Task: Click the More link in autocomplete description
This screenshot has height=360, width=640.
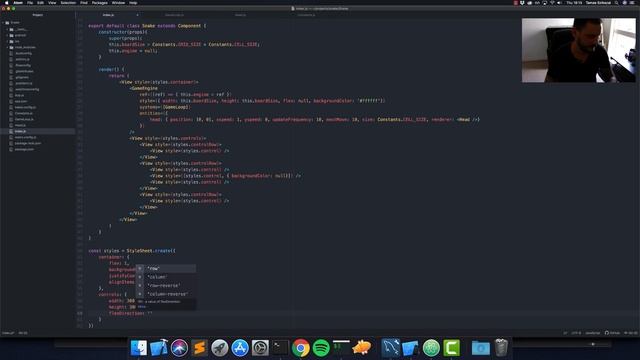Action: 142,307
